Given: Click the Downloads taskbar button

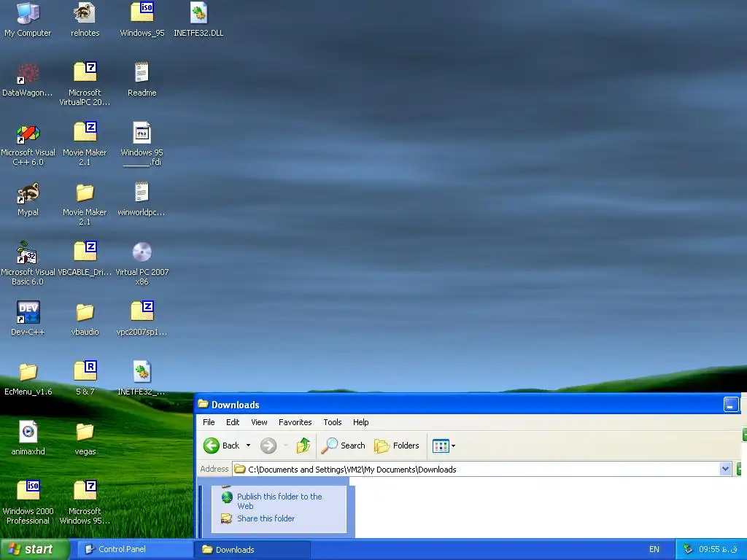Looking at the screenshot, I should (252, 550).
